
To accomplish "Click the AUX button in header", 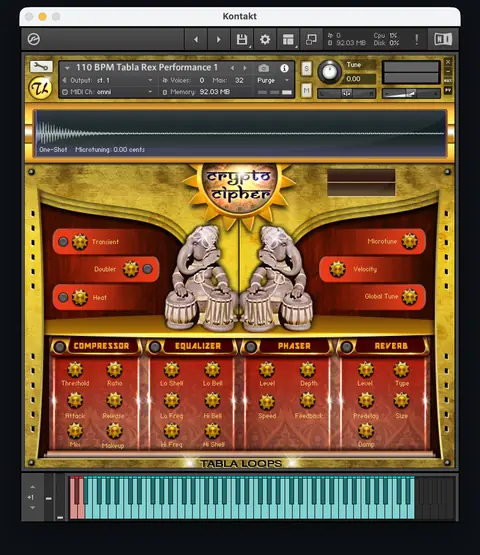I will click(x=448, y=81).
